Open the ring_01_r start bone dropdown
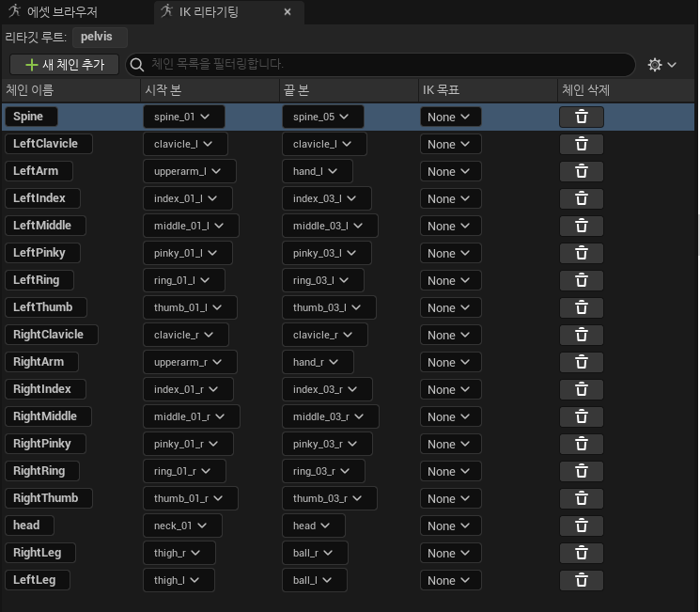The width and height of the screenshot is (700, 612). point(184,471)
